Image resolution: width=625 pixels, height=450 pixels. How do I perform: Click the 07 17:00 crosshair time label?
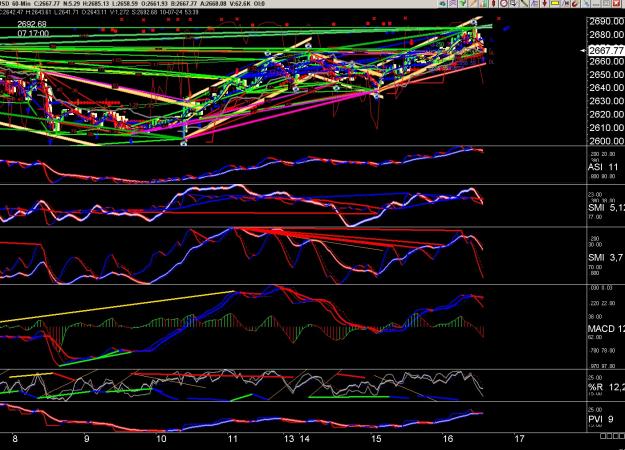coord(33,33)
